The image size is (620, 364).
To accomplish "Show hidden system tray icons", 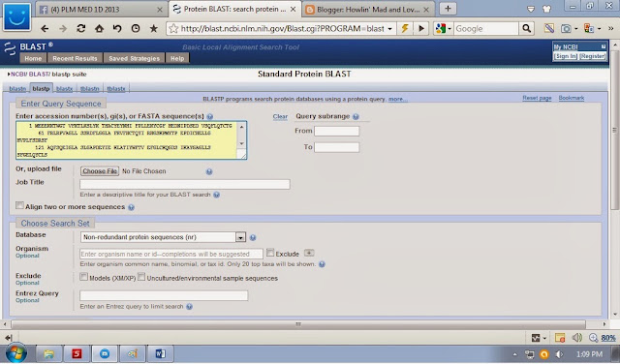I will pyautogui.click(x=514, y=354).
